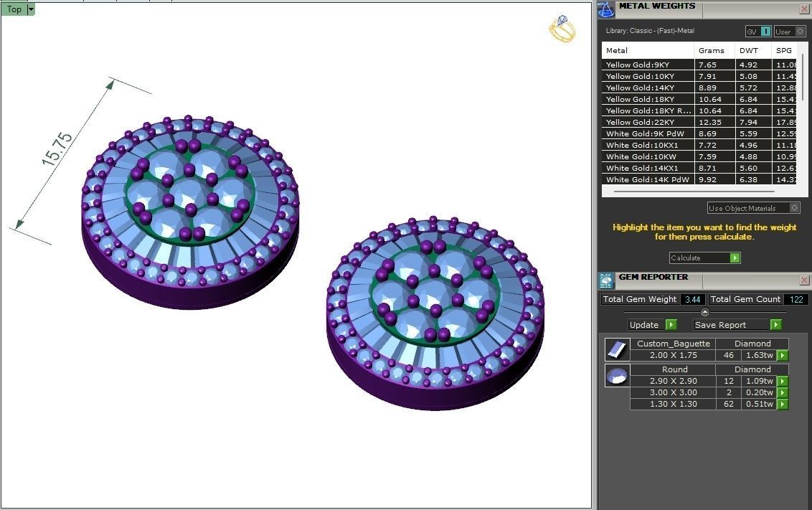Click the metal table vertical scrollbar
The height and width of the screenshot is (510, 812).
(802, 77)
